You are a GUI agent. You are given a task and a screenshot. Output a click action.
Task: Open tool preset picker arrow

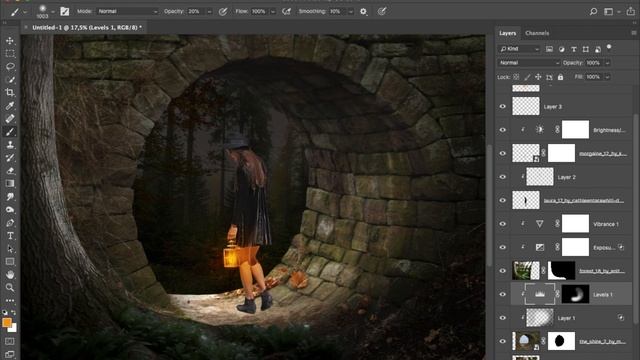(x=25, y=12)
